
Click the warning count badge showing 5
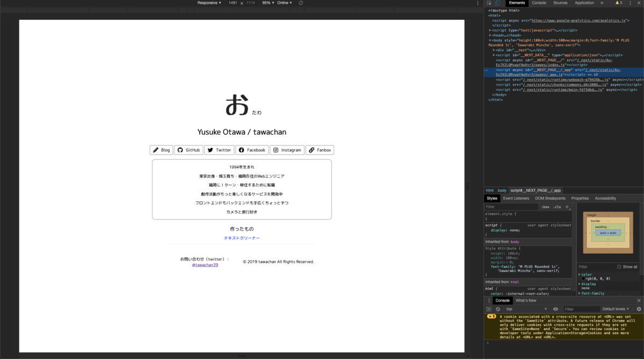[x=618, y=3]
